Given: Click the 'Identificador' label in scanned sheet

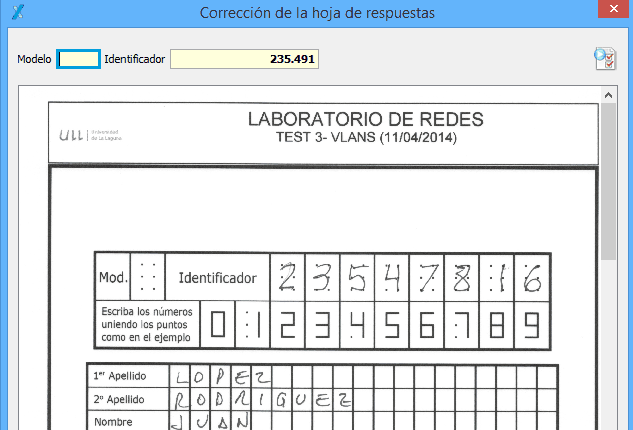Looking at the screenshot, I should click(218, 278).
